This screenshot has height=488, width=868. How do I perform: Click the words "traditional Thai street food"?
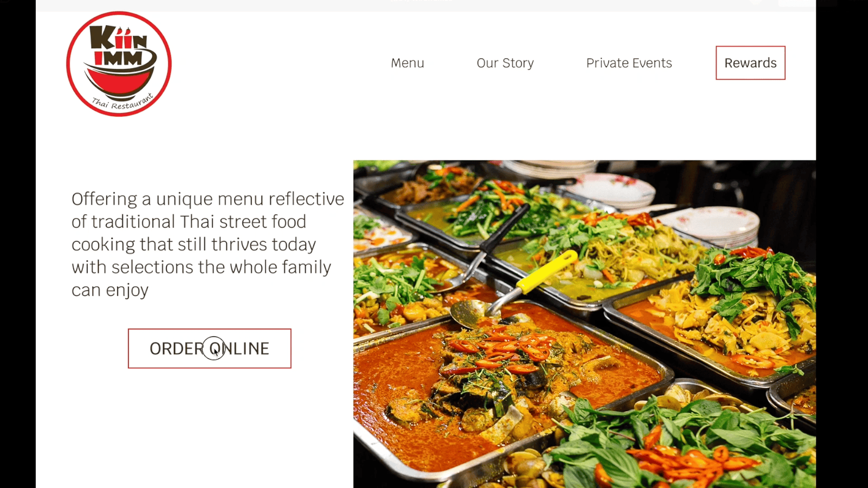coord(198,221)
